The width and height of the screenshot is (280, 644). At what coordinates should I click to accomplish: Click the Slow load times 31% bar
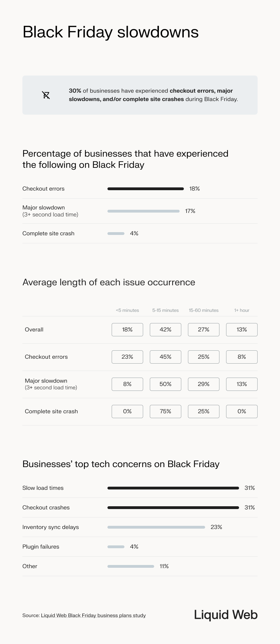tap(173, 488)
